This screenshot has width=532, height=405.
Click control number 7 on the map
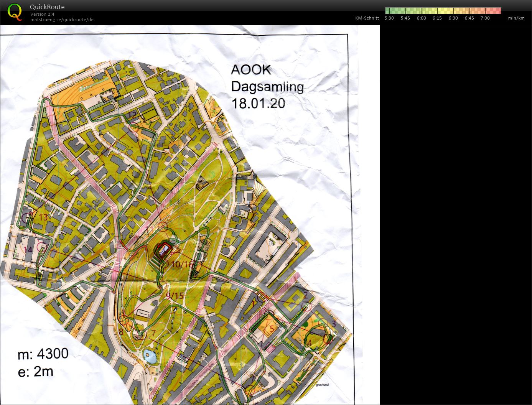click(154, 333)
